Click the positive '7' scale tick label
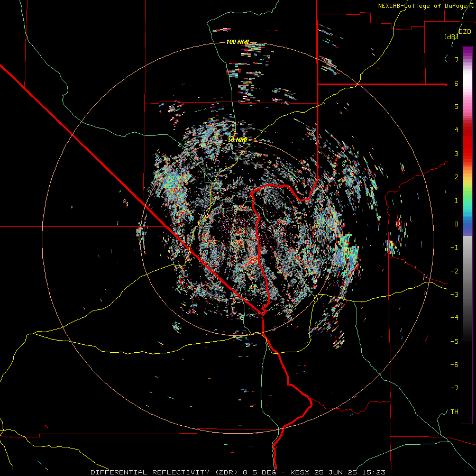 click(456, 59)
